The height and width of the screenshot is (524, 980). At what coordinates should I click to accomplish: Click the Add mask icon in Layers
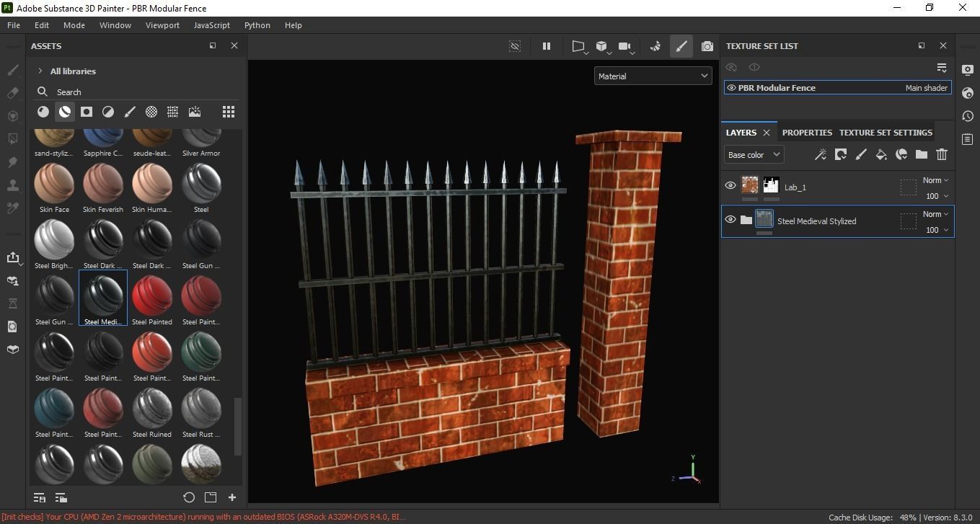(x=841, y=154)
